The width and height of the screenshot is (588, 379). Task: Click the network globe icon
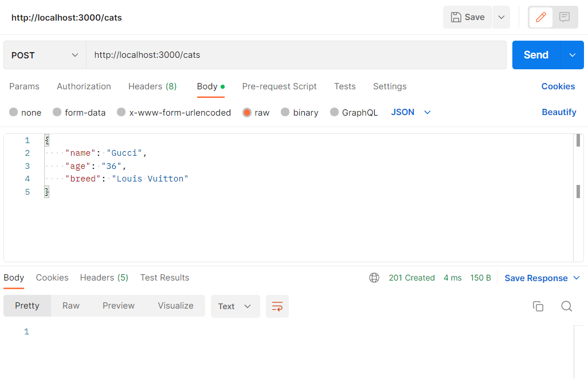click(374, 278)
